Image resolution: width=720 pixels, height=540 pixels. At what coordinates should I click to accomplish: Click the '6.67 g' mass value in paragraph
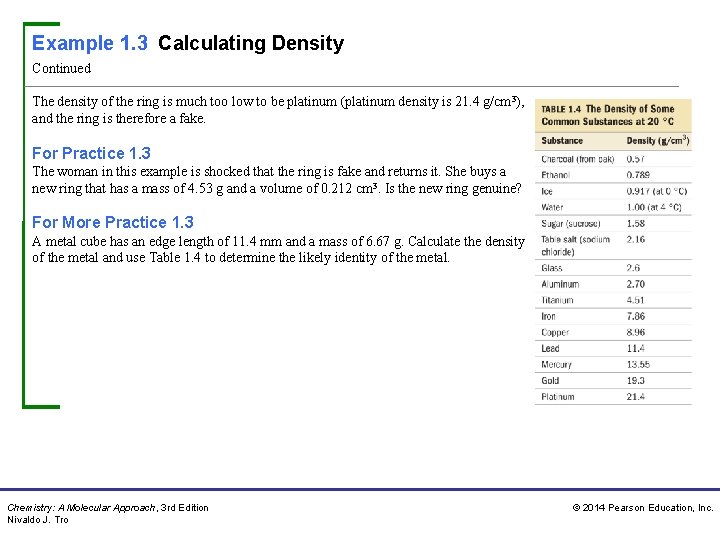(384, 242)
